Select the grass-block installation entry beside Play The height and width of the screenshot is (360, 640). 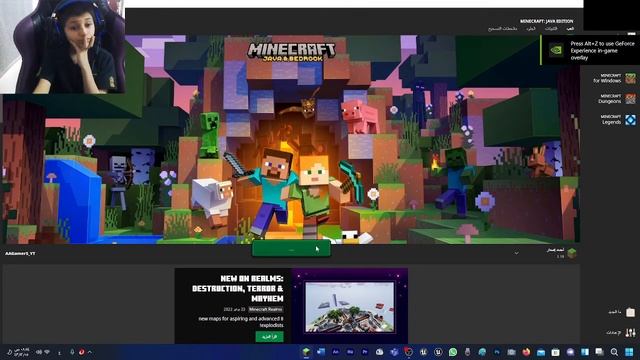pos(562,253)
